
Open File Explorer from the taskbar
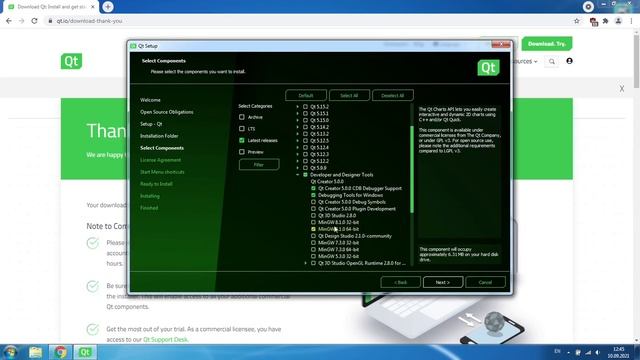[x=36, y=352]
